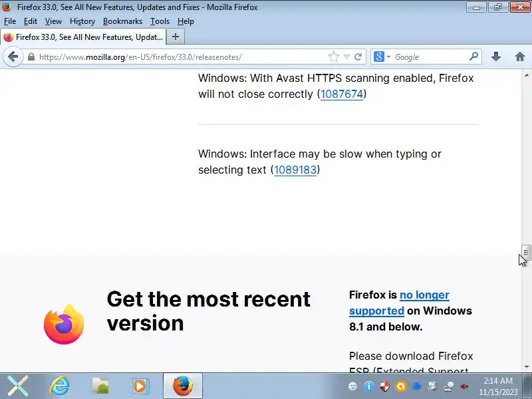Click the taskbar clock showing 2:14 AM
The image size is (532, 399).
tap(498, 386)
